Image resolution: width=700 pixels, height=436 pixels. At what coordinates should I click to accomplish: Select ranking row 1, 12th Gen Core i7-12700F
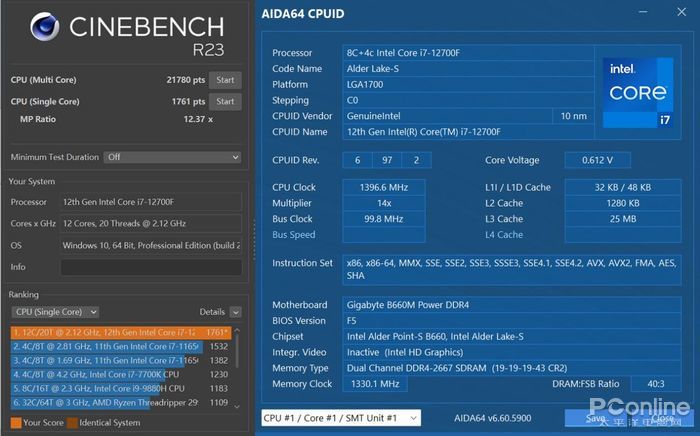click(121, 332)
